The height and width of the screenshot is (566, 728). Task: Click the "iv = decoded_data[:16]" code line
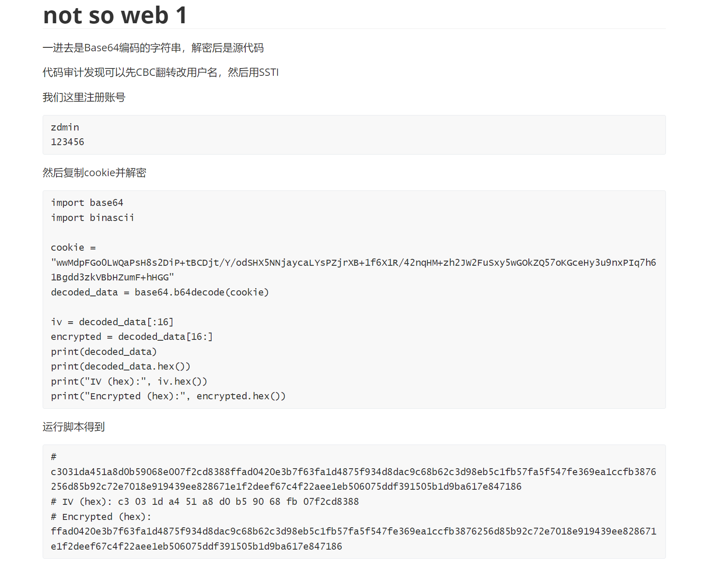[112, 322]
